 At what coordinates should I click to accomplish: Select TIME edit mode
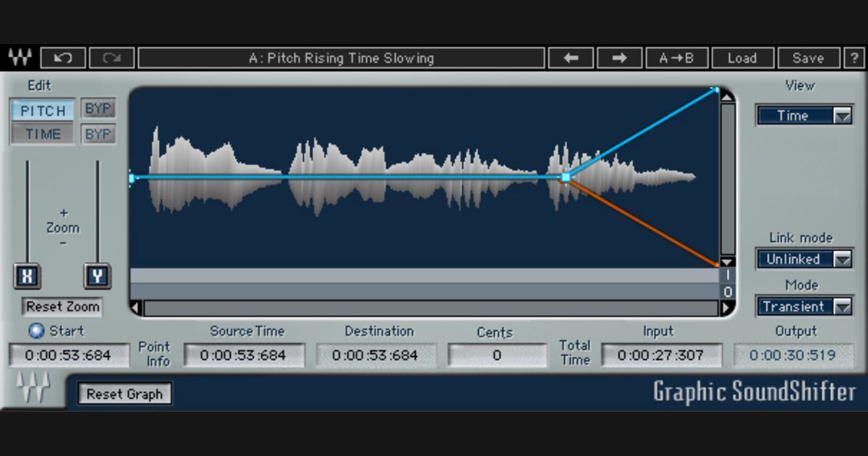pyautogui.click(x=43, y=134)
